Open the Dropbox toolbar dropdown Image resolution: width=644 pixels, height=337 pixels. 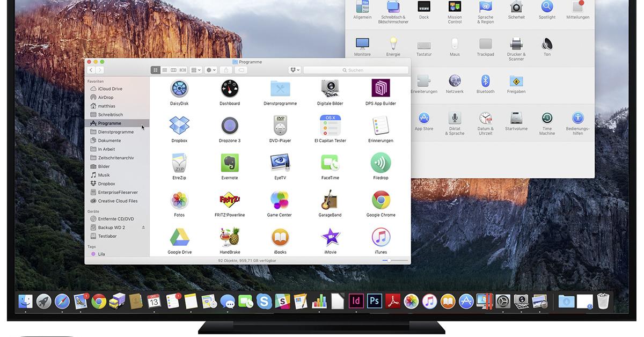pos(295,70)
